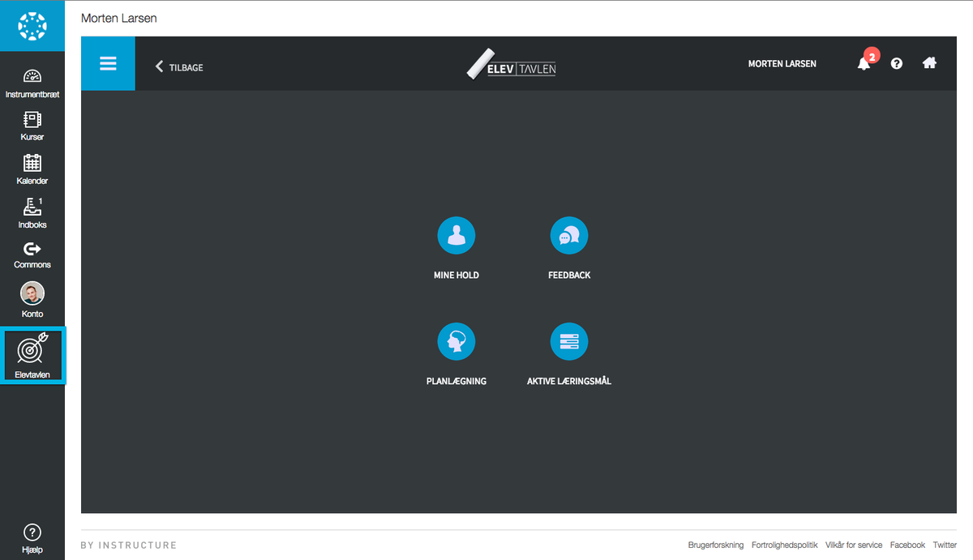Open the notification bell
The height and width of the screenshot is (560, 973).
coord(864,63)
